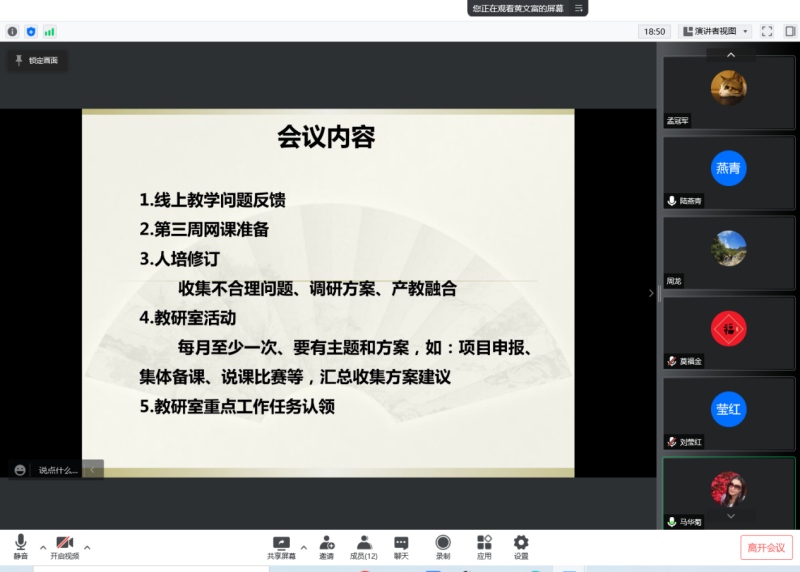
Task: Toggle the 静音 microphone mute button
Action: (x=20, y=546)
